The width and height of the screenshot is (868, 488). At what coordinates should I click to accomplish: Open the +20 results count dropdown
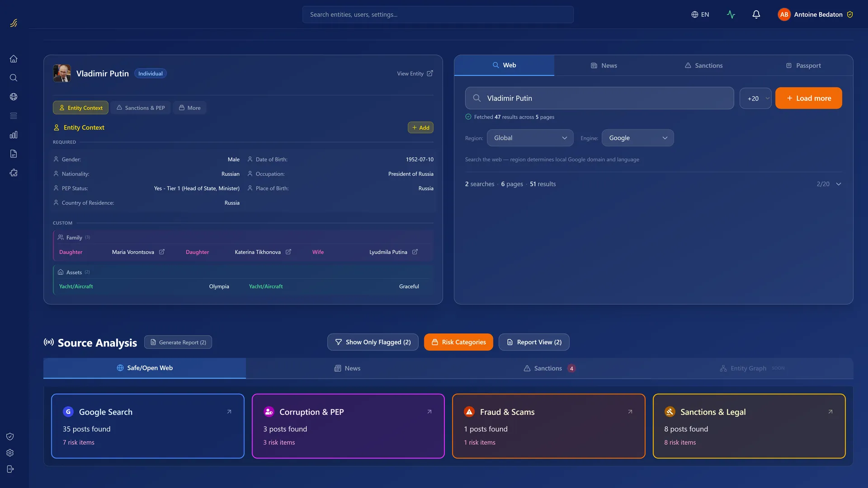755,98
